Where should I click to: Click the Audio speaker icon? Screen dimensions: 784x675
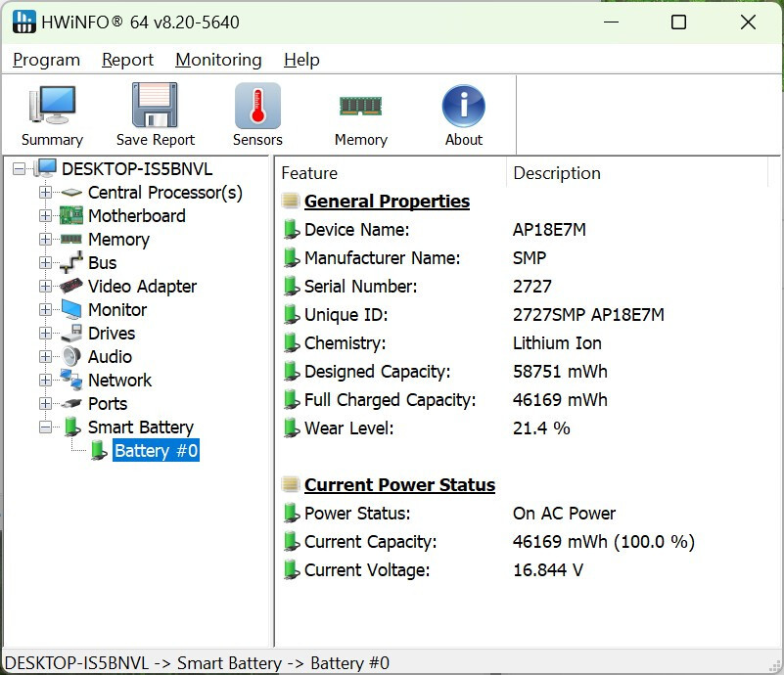(x=71, y=356)
